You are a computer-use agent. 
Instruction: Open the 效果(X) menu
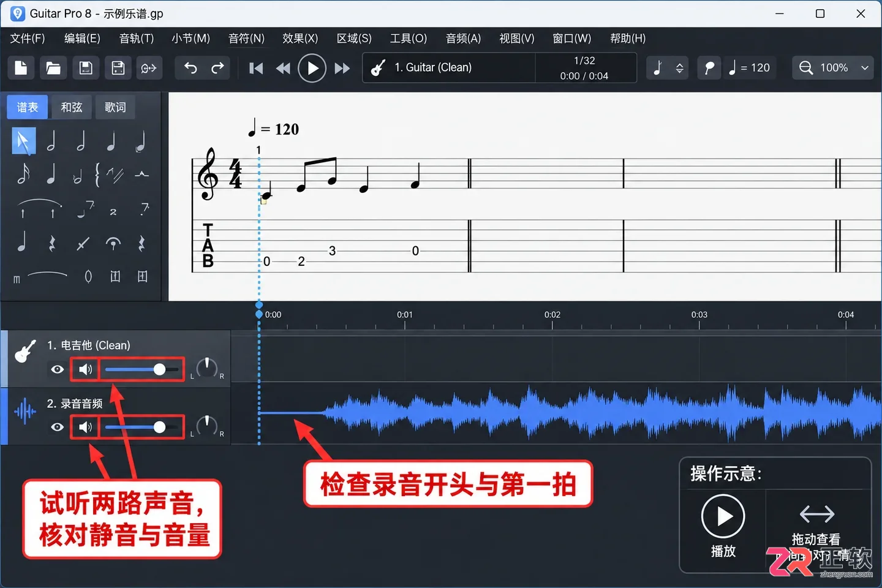coord(300,38)
